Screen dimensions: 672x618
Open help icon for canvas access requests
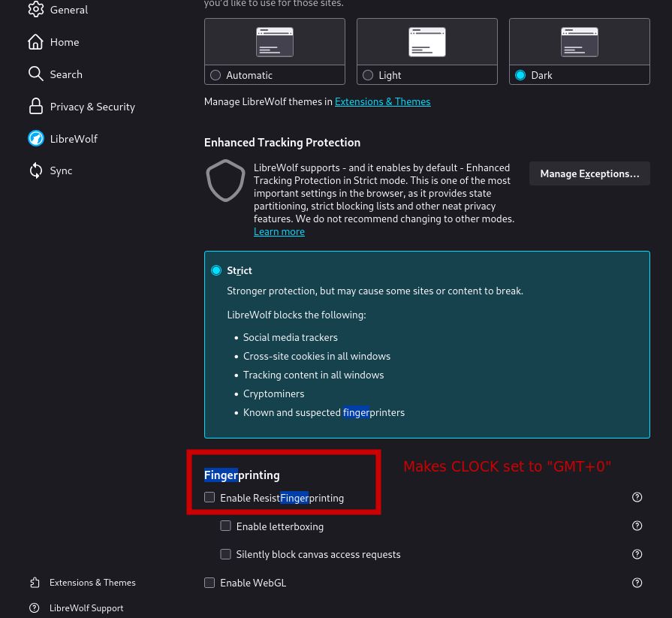pyautogui.click(x=637, y=554)
